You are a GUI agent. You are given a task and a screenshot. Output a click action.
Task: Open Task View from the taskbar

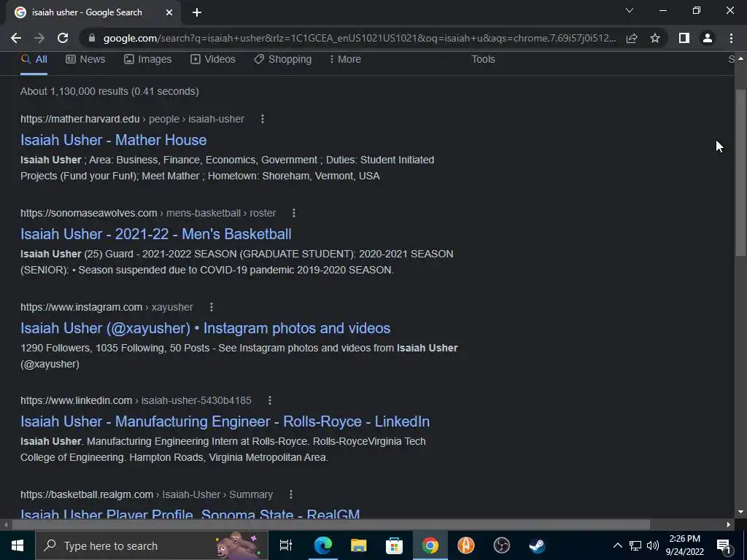[286, 545]
